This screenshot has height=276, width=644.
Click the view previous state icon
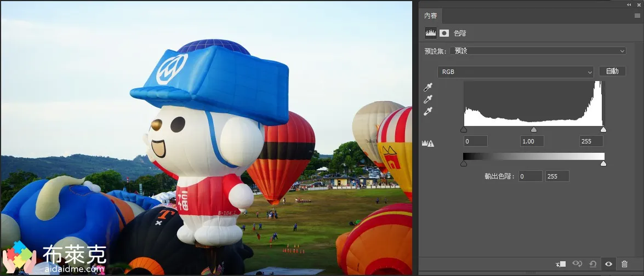point(577,264)
